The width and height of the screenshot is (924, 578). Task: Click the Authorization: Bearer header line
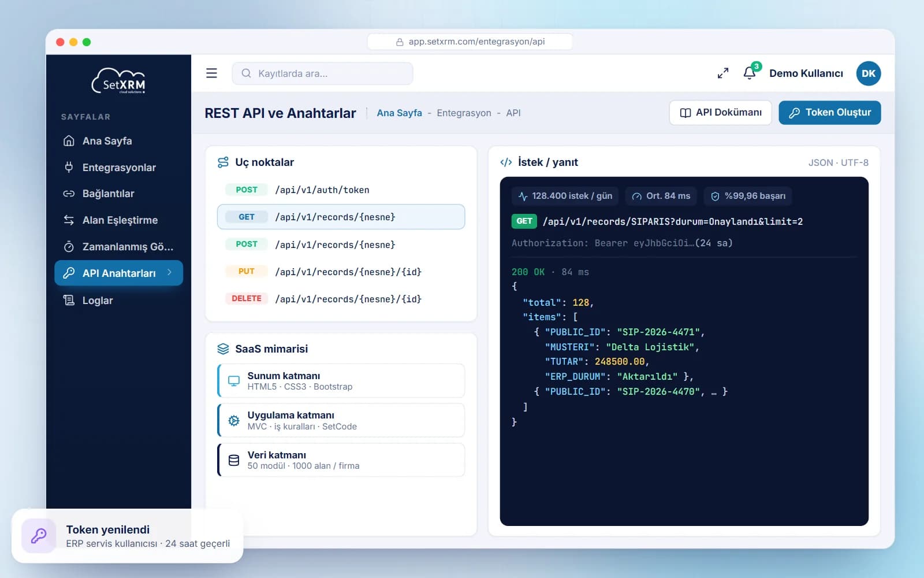point(622,243)
